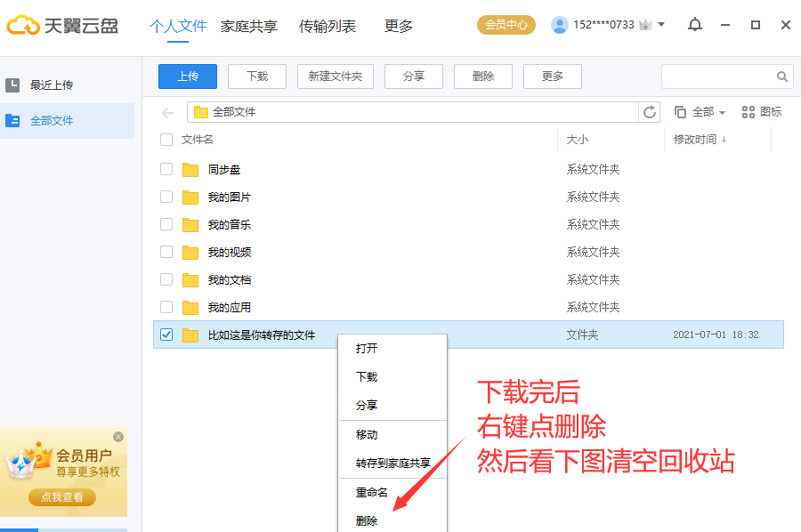Click the search magnifier icon
This screenshot has height=532, width=801.
coord(782,77)
